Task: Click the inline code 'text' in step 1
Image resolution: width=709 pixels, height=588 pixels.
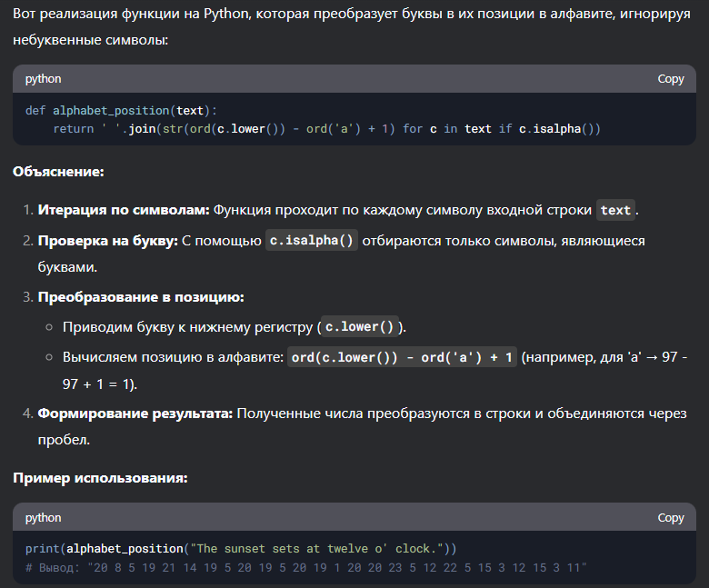Action: pyautogui.click(x=615, y=210)
